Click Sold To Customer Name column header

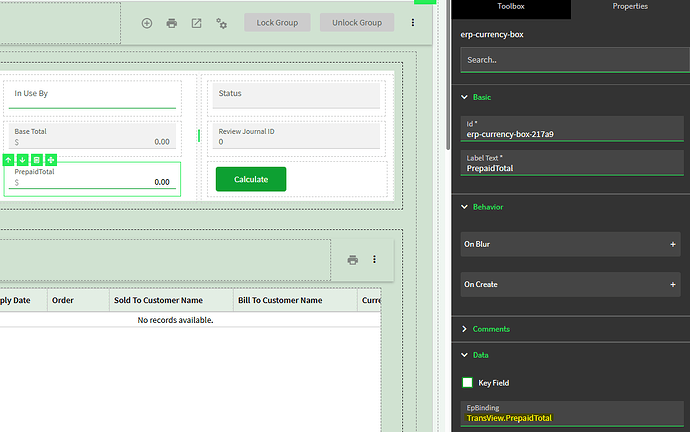[171, 300]
